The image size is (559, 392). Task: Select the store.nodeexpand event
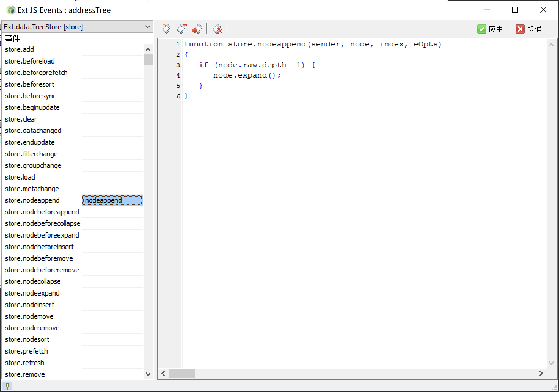click(x=32, y=293)
